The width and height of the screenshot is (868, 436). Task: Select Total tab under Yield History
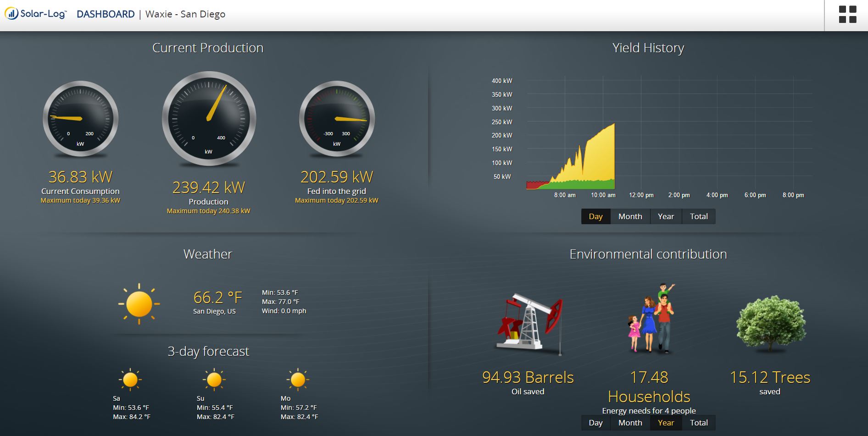(x=699, y=216)
